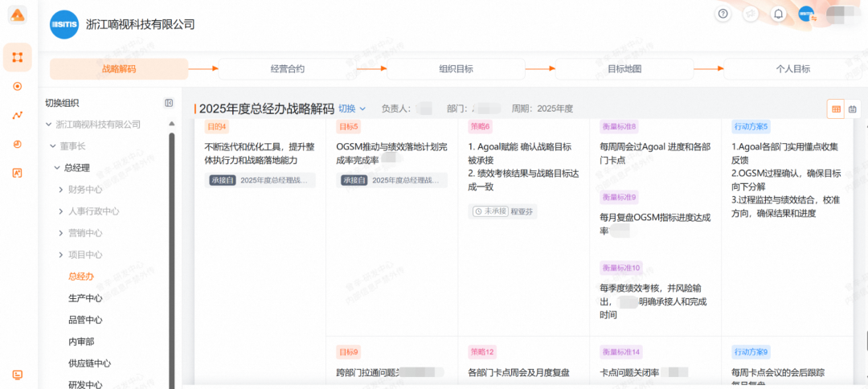Switch to calendar view toggle
Screen dimensions: 868x389
point(853,109)
